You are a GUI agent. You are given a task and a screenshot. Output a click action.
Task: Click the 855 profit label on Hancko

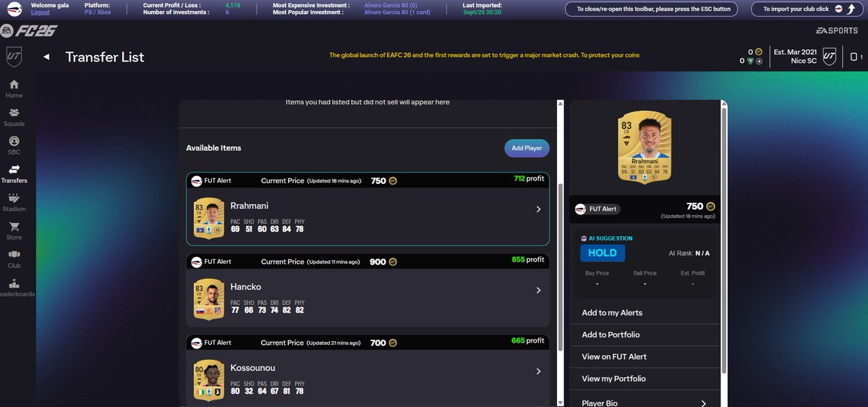point(528,259)
